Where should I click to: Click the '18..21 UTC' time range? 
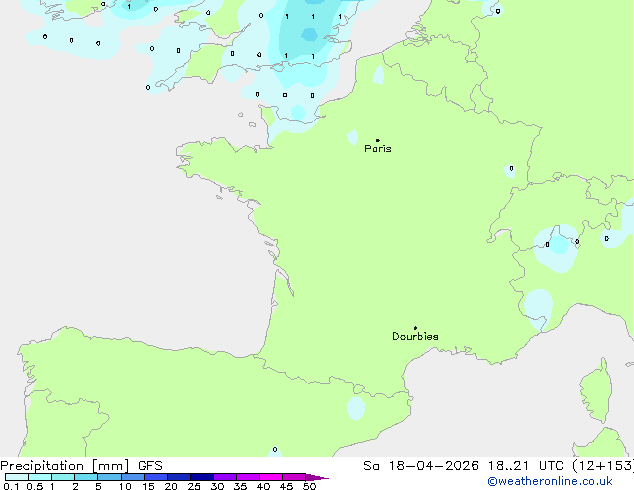click(525, 466)
